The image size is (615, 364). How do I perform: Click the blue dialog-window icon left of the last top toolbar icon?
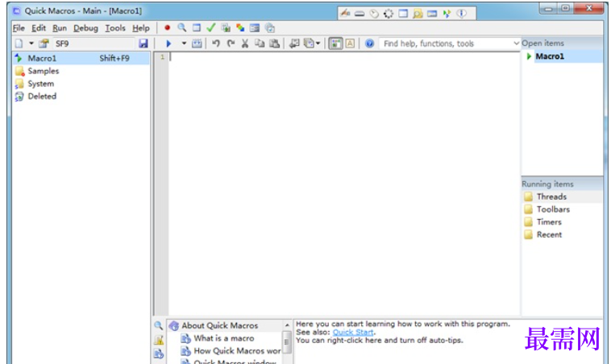click(255, 28)
